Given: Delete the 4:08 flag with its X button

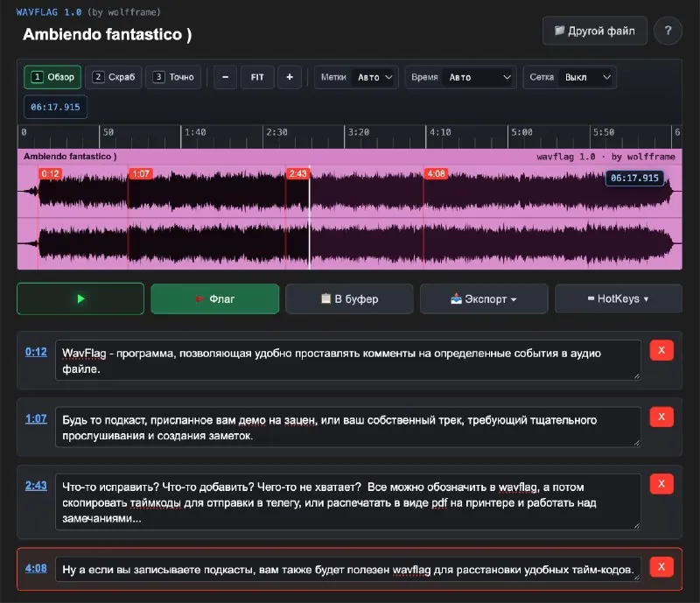Looking at the screenshot, I should [661, 567].
